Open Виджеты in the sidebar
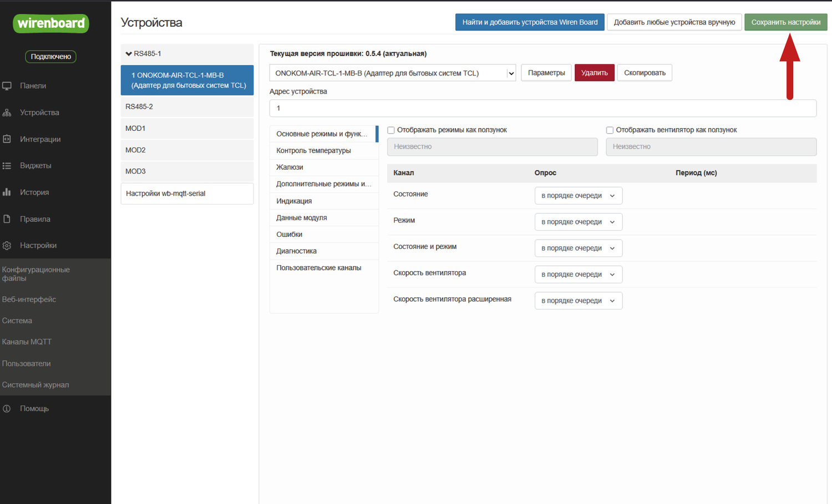 [35, 166]
